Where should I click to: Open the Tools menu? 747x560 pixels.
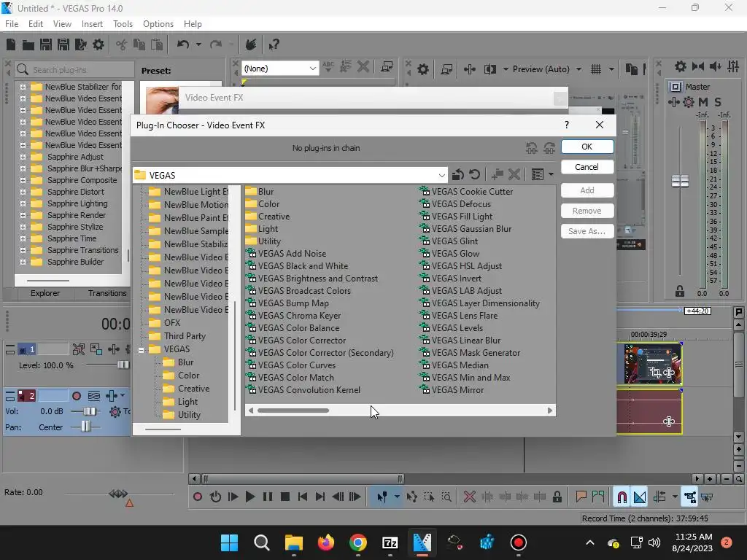click(123, 24)
